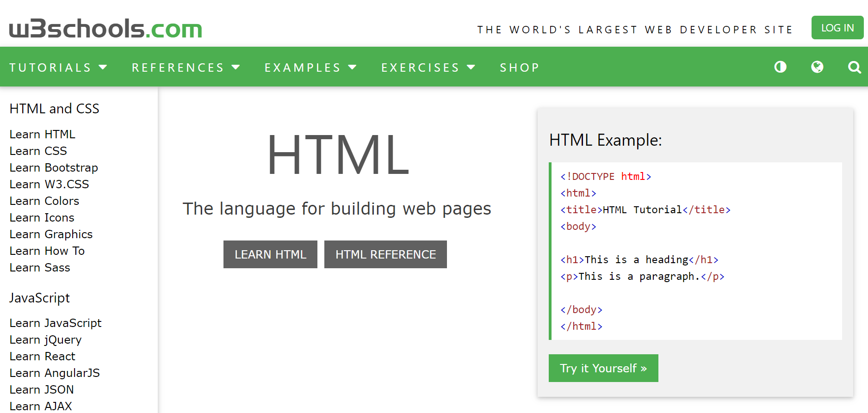Click the 'HTML and CSS' sidebar heading
This screenshot has height=413, width=868.
[x=55, y=109]
